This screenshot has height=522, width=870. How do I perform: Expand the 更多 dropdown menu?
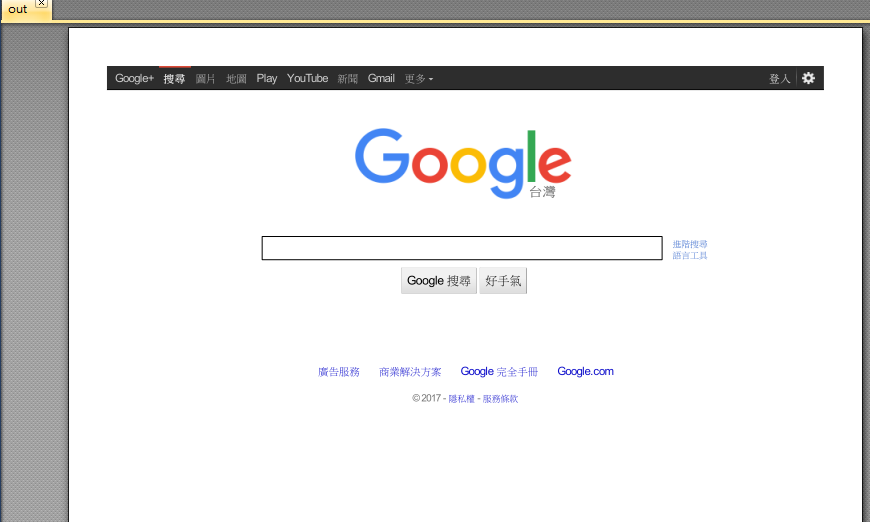tap(419, 79)
